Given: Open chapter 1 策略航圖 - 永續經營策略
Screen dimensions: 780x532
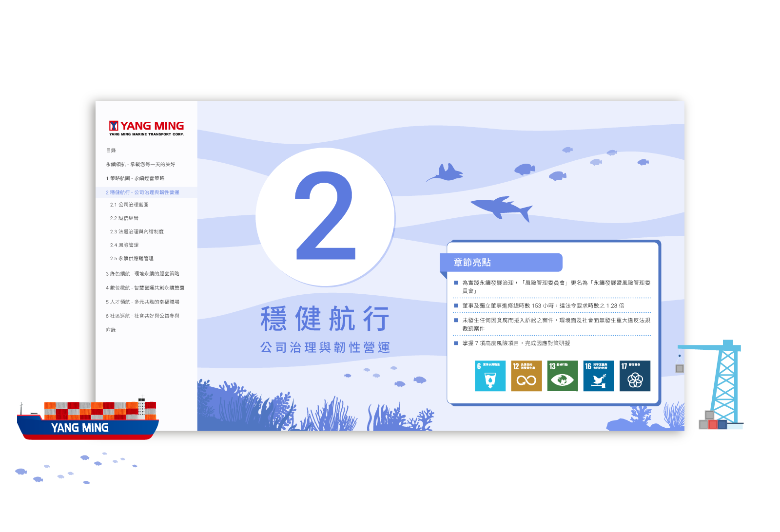Looking at the screenshot, I should [x=135, y=178].
